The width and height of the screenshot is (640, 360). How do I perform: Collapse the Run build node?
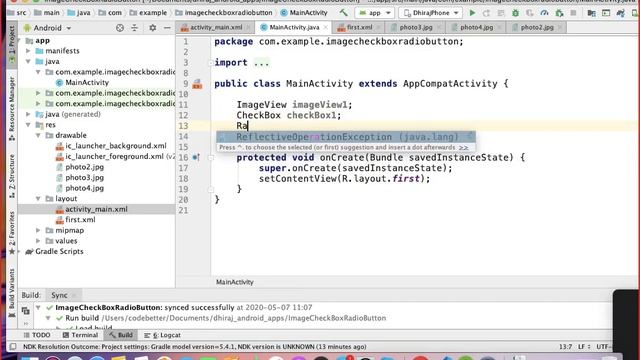pos(48,318)
